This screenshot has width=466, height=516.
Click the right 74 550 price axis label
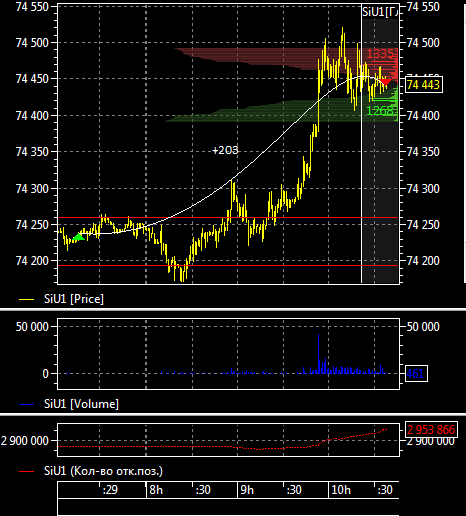pyautogui.click(x=423, y=7)
